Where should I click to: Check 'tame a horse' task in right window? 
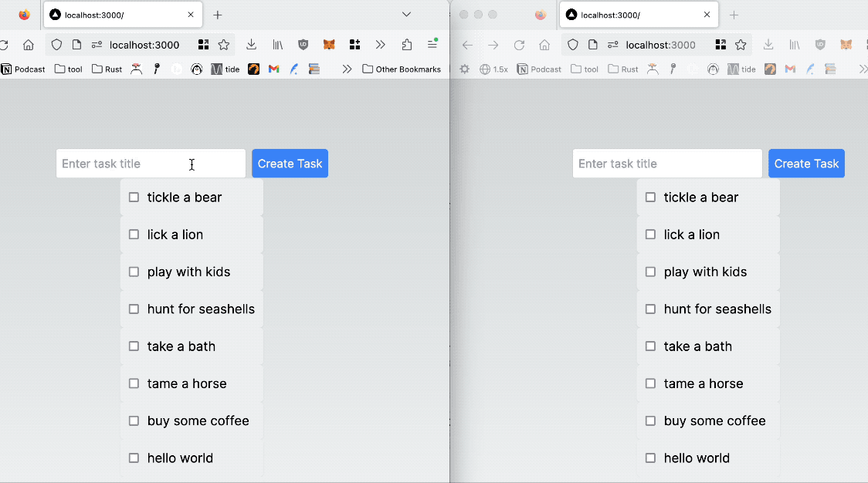[650, 383]
